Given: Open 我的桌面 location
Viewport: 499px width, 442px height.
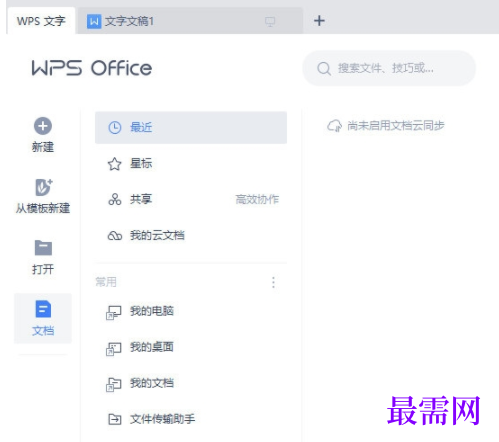Looking at the screenshot, I should [x=191, y=347].
